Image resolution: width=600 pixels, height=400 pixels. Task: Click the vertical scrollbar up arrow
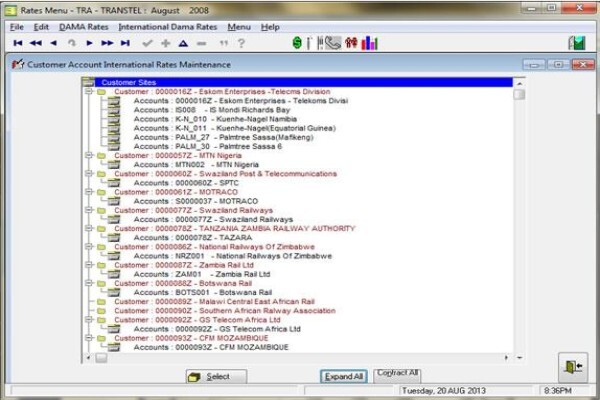[519, 83]
